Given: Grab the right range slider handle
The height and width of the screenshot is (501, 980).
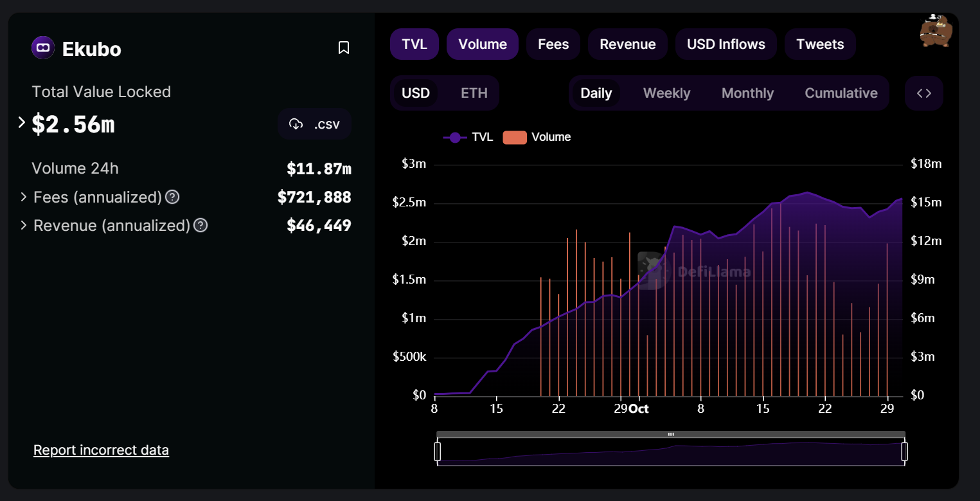Looking at the screenshot, I should (904, 451).
